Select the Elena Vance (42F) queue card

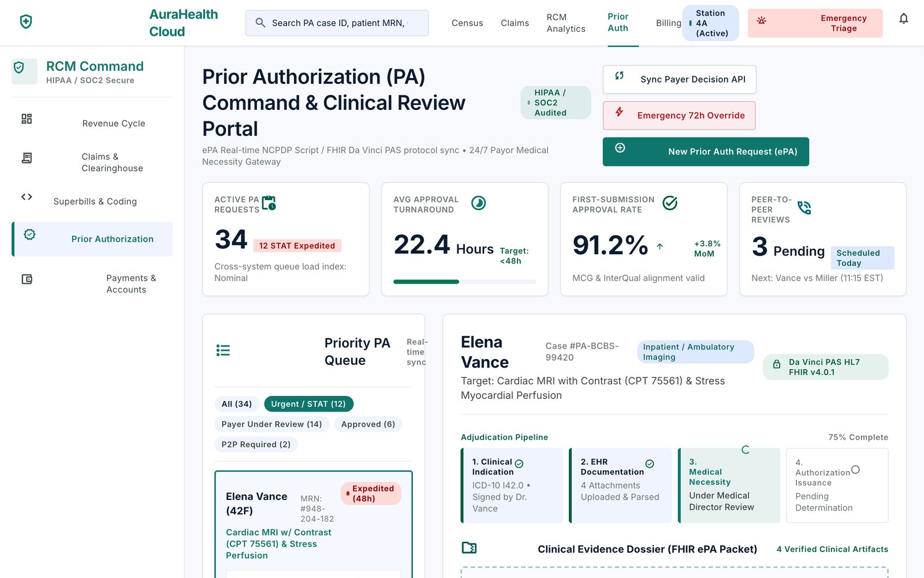[x=314, y=523]
